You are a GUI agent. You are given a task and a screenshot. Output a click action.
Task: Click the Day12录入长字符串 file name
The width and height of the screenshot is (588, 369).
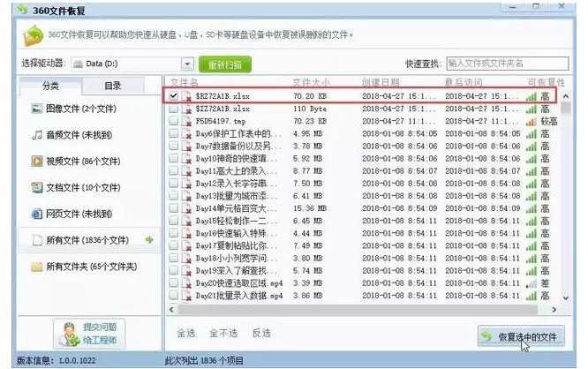237,184
